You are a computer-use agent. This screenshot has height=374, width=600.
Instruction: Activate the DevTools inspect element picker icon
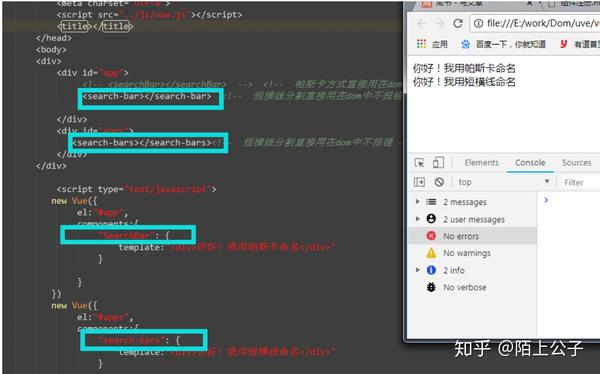[419, 163]
